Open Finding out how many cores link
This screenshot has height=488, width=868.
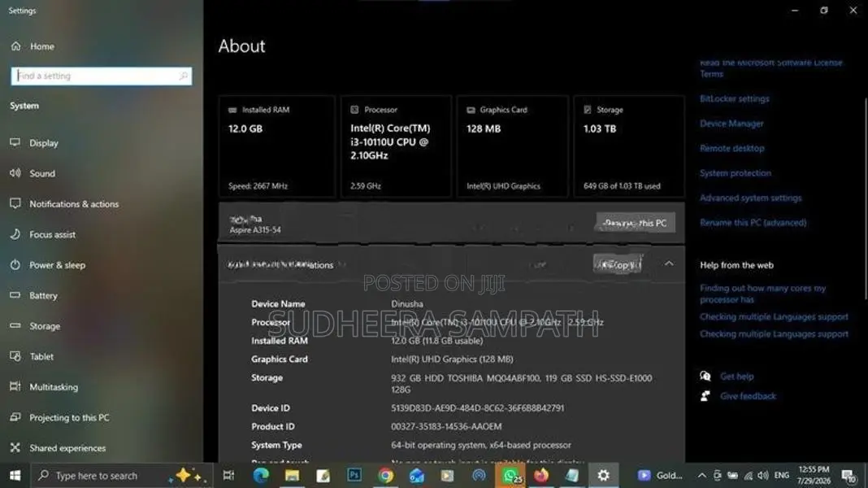tap(763, 294)
